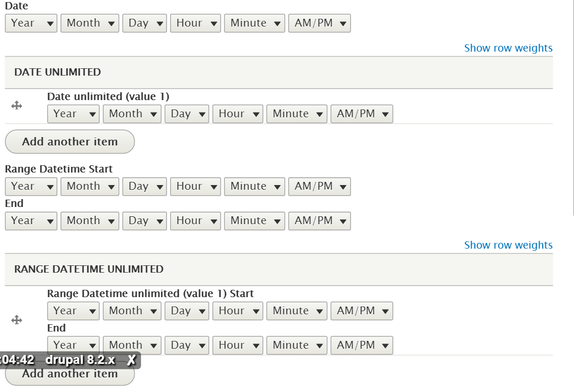Screen dimensions: 574x392
Task: Open Year dropdown under Range Datetime Start
Action: [31, 187]
